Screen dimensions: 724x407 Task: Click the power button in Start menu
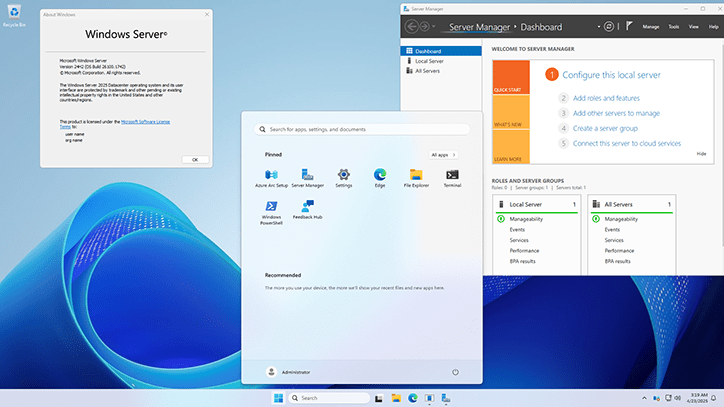tap(455, 371)
